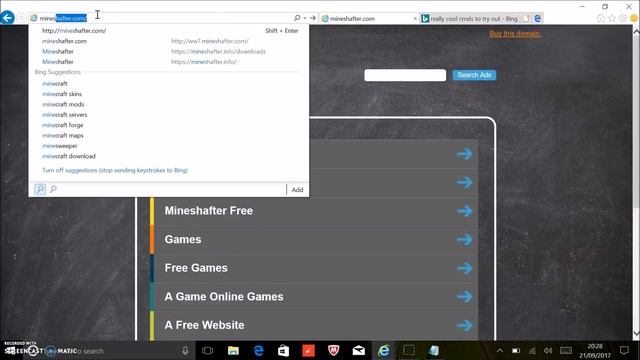
Task: Open the 'Games' category link
Action: click(183, 240)
